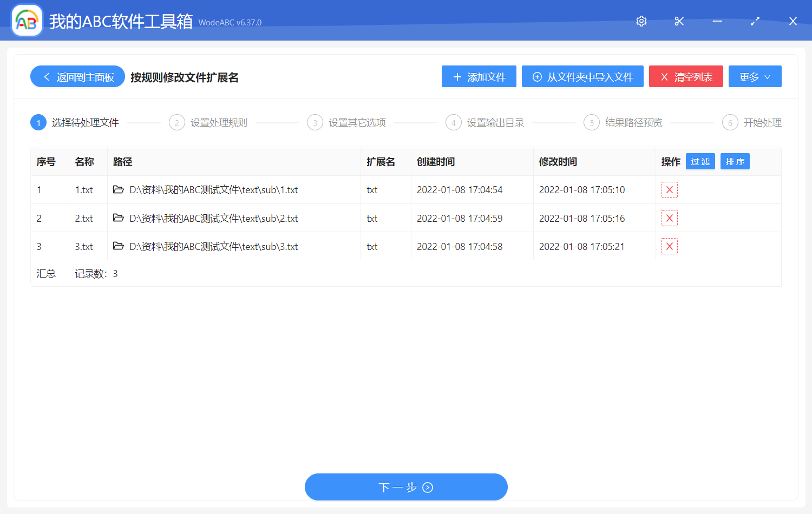Expand the 更多 dropdown menu
The image size is (812, 514).
pos(755,76)
